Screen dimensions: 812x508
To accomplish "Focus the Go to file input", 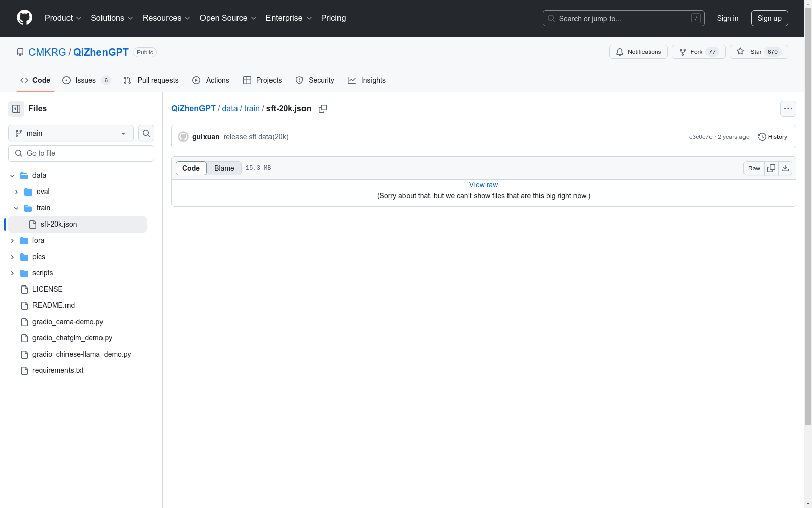I will [x=81, y=153].
